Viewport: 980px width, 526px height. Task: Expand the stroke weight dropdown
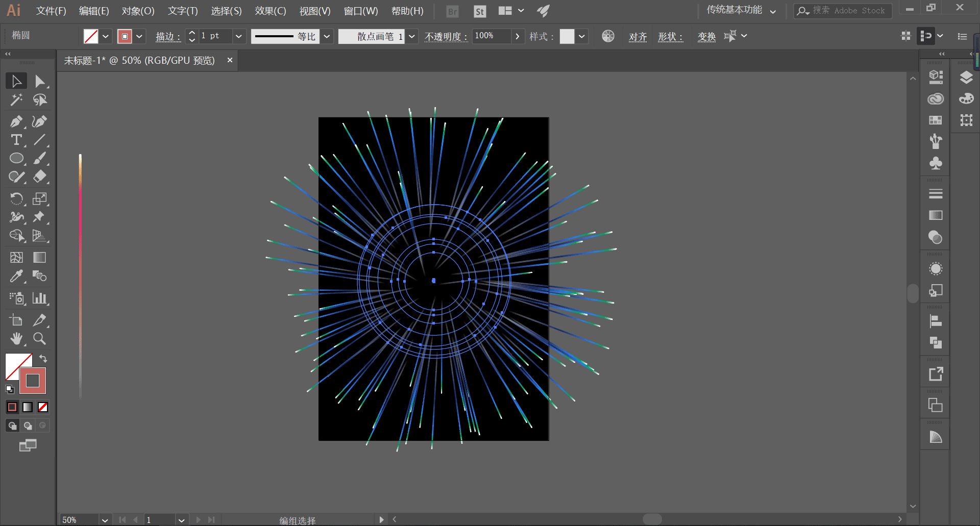click(x=238, y=37)
